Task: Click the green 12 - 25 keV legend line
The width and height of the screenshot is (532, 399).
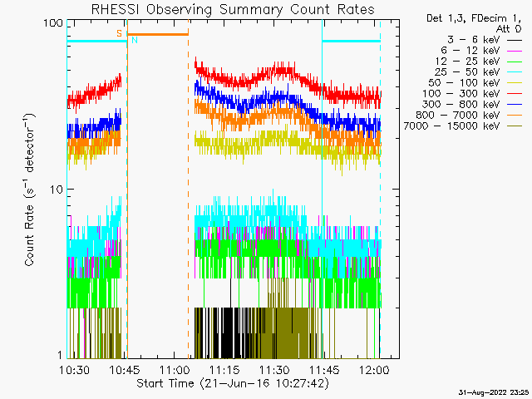Action: 515,62
